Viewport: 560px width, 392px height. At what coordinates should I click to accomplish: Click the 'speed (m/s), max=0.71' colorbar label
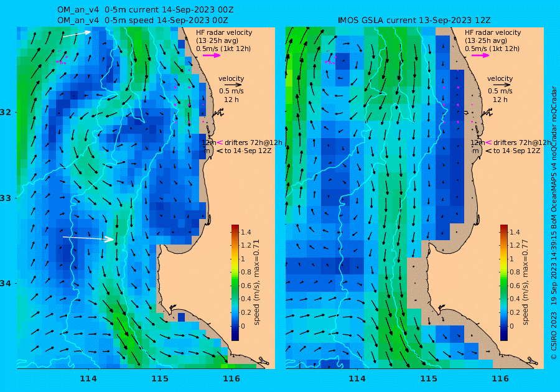[x=256, y=282]
